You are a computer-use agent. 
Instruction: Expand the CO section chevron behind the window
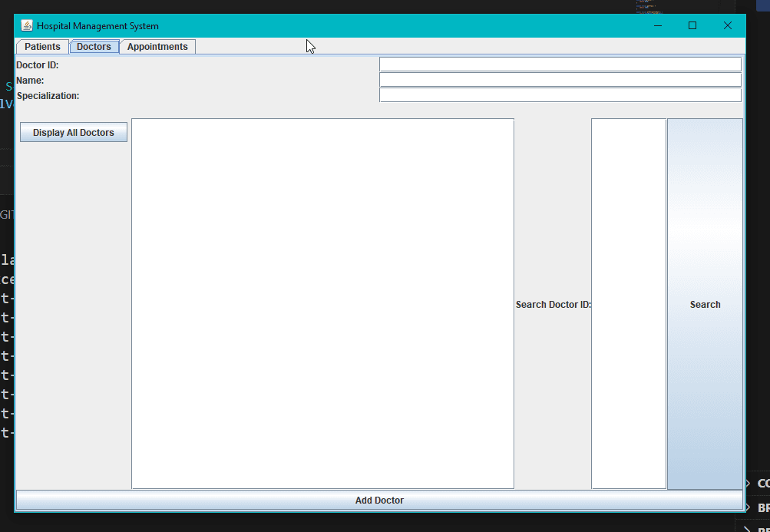[748, 483]
